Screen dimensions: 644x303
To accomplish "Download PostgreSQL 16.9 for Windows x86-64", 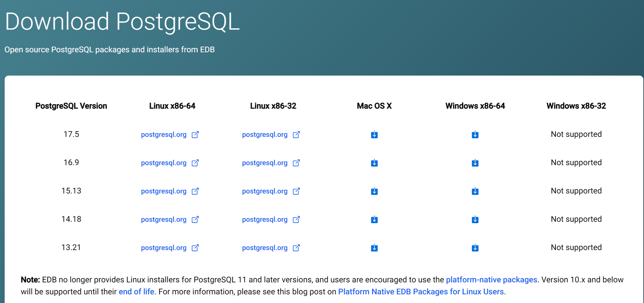I will pyautogui.click(x=475, y=163).
